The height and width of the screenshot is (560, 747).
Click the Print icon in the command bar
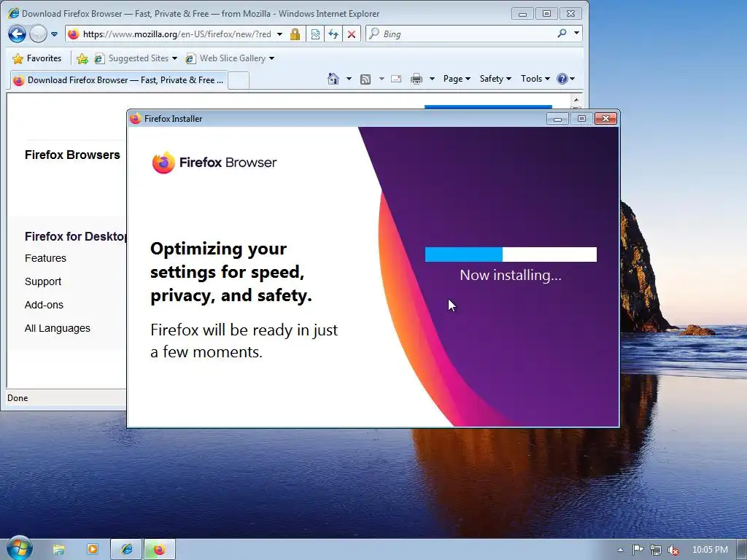click(x=417, y=79)
